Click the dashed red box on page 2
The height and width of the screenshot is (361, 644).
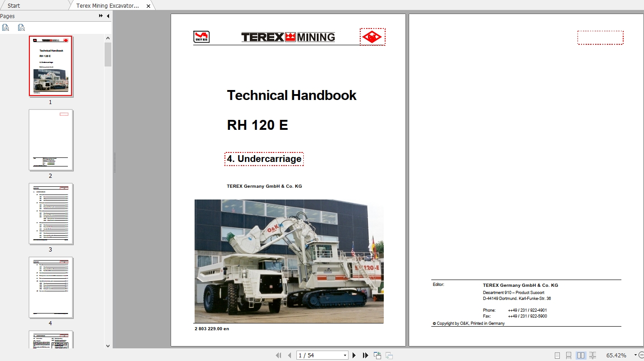pyautogui.click(x=601, y=38)
